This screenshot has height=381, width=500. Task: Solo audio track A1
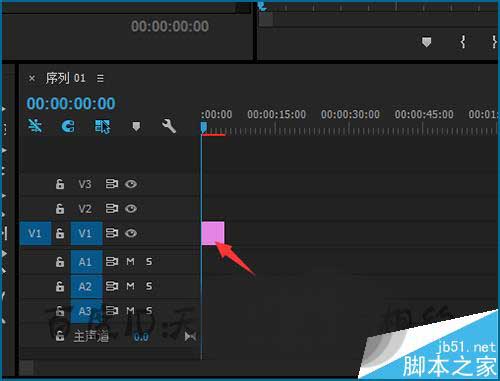pos(149,262)
